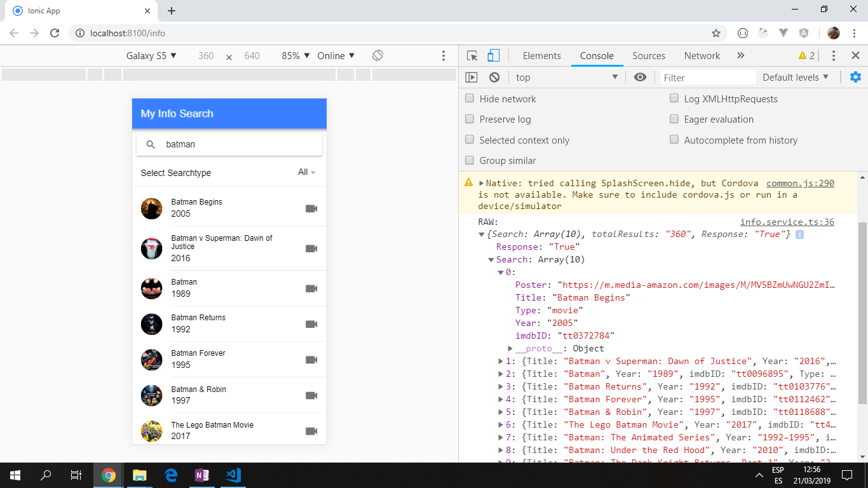Open the Windows Start menu
The image size is (868, 488).
(15, 475)
